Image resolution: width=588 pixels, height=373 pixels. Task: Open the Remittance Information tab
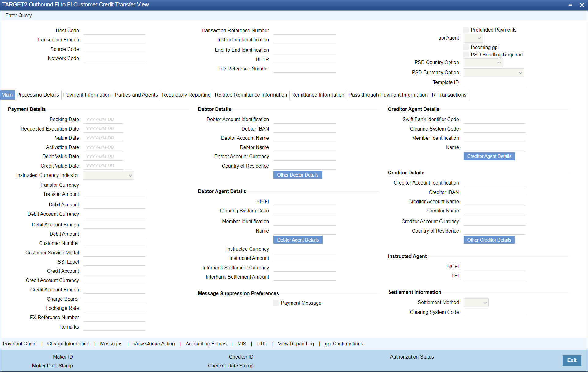(318, 95)
